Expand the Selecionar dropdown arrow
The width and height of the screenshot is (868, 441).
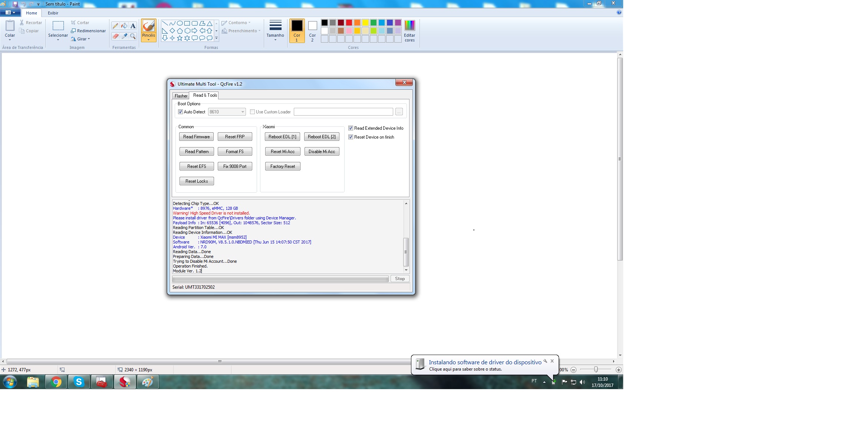tap(58, 40)
